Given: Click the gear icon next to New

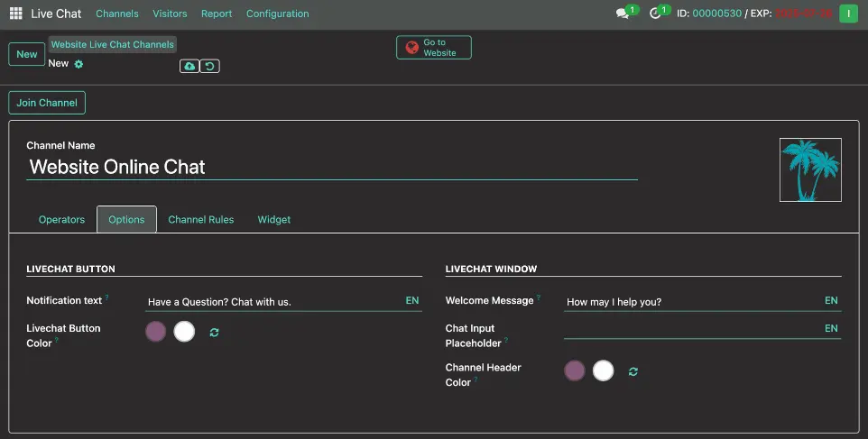Looking at the screenshot, I should [x=78, y=64].
